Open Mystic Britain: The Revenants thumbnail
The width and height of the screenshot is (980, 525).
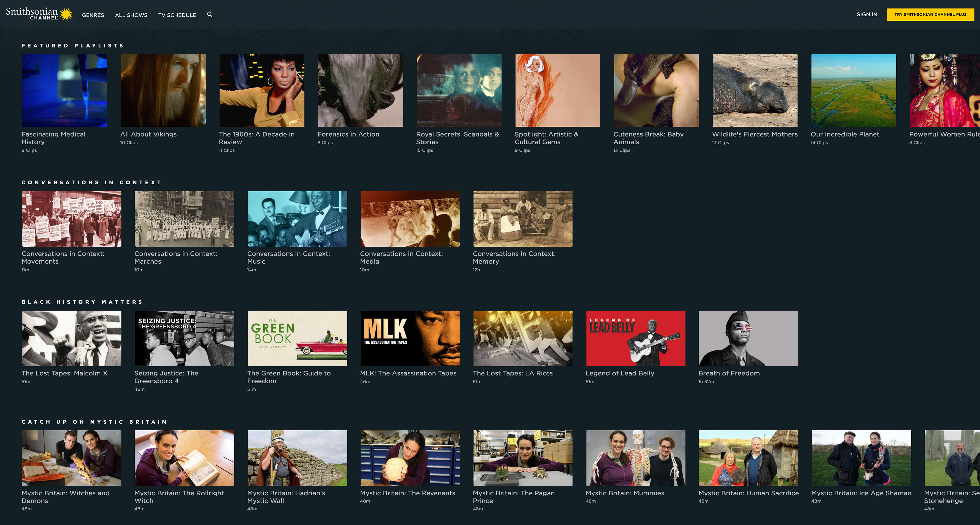(410, 458)
